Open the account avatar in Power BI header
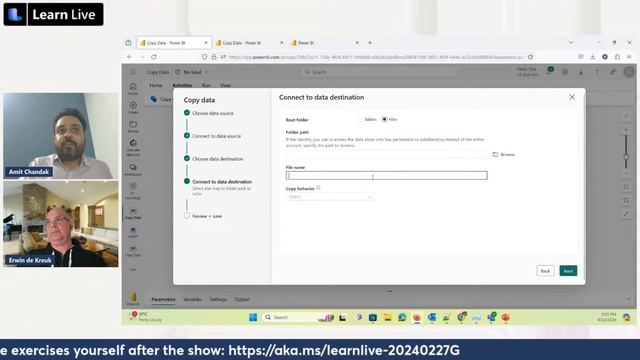 click(629, 72)
